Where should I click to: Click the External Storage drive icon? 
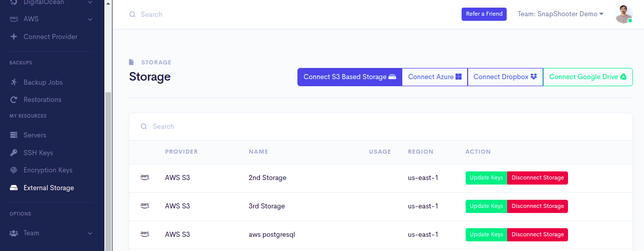[x=14, y=188]
